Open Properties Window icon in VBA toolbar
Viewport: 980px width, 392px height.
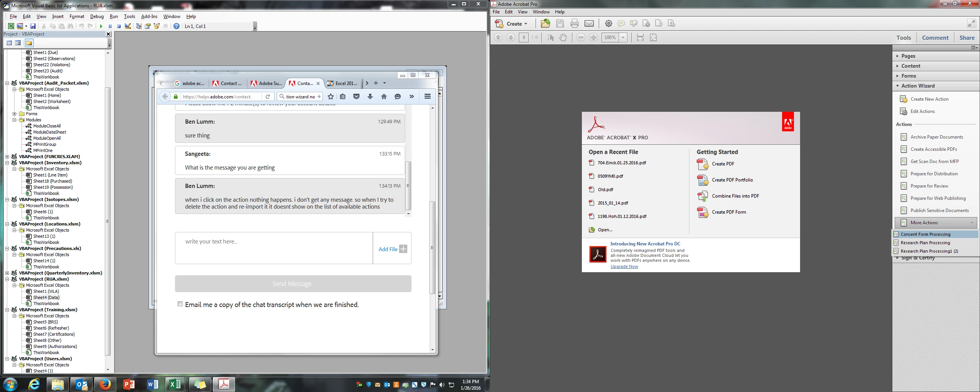pyautogui.click(x=147, y=26)
